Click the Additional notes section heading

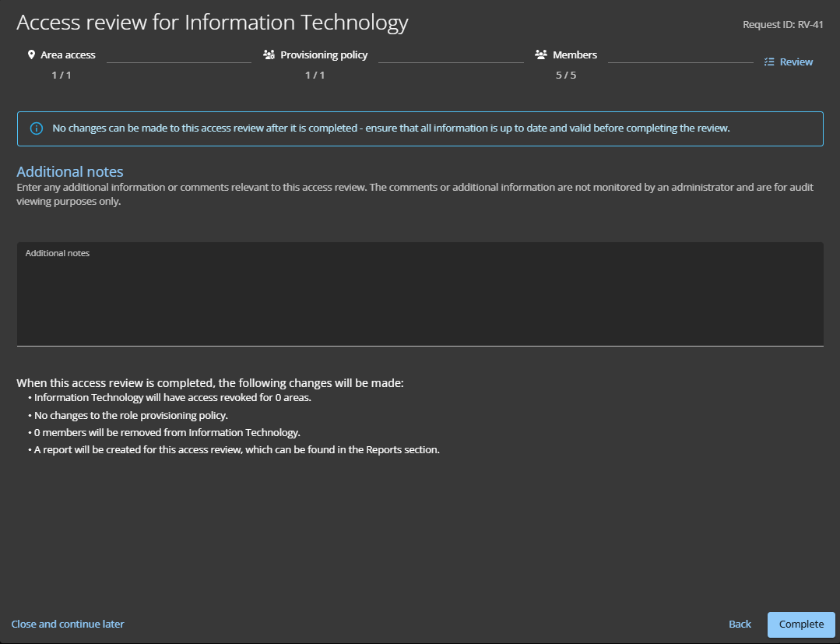pyautogui.click(x=70, y=172)
